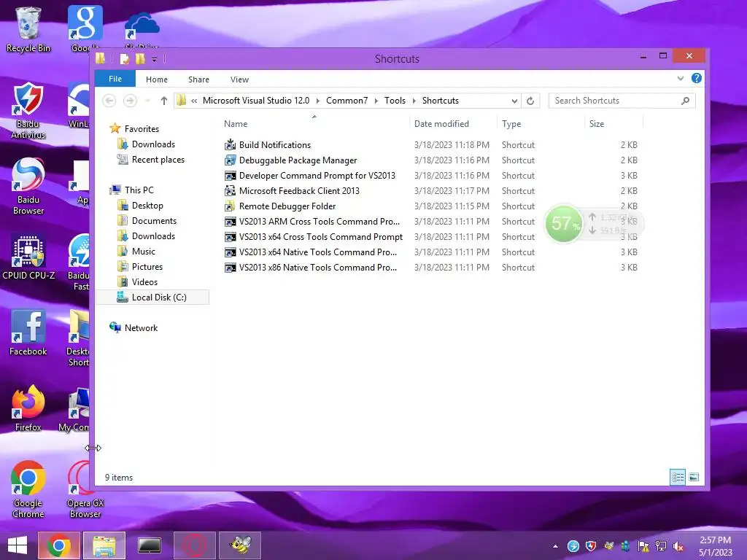Open Recycle Bin on desktop
Image resolution: width=747 pixels, height=560 pixels.
click(28, 29)
